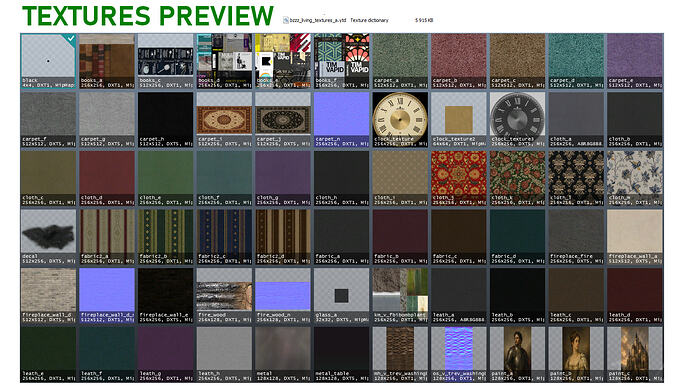
Task: Select the dark cloth_h texture
Action: (341, 178)
